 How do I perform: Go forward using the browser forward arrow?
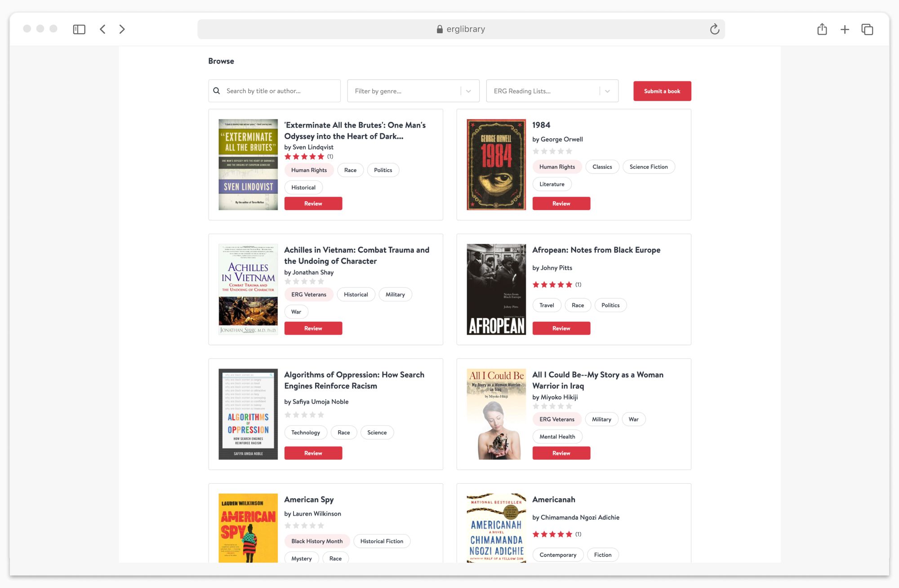[122, 29]
